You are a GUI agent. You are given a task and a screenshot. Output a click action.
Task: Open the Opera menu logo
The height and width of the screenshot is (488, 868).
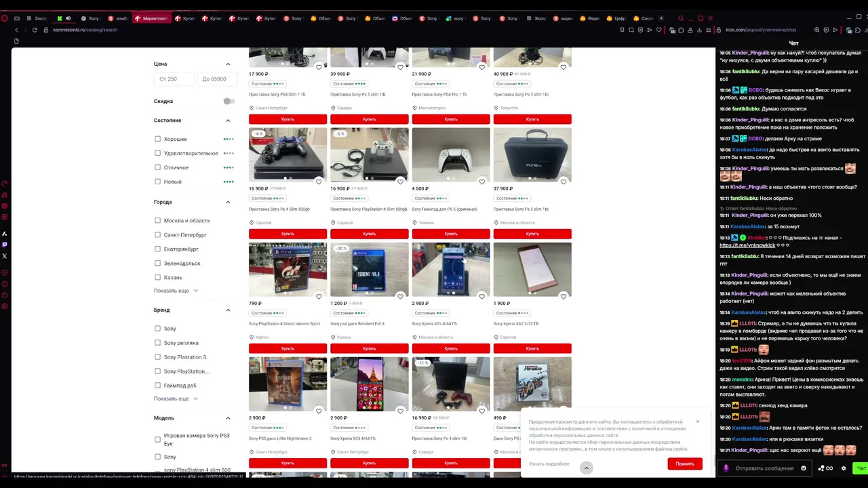5,18
